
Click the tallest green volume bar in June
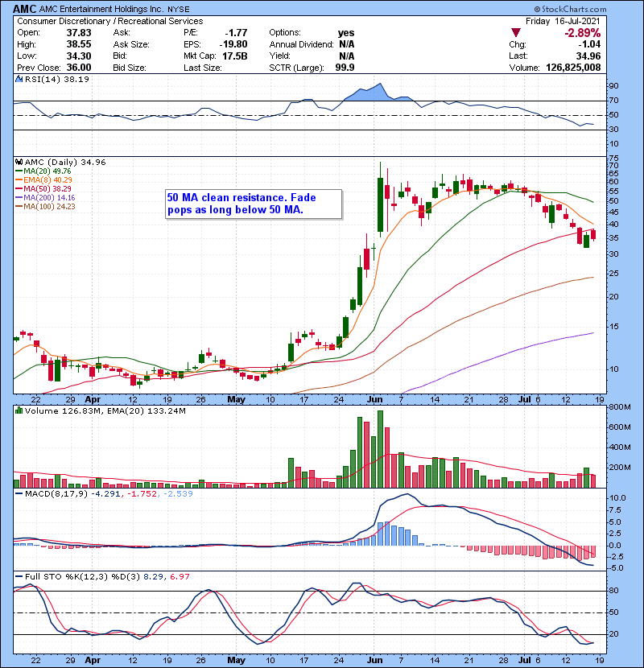tap(380, 449)
